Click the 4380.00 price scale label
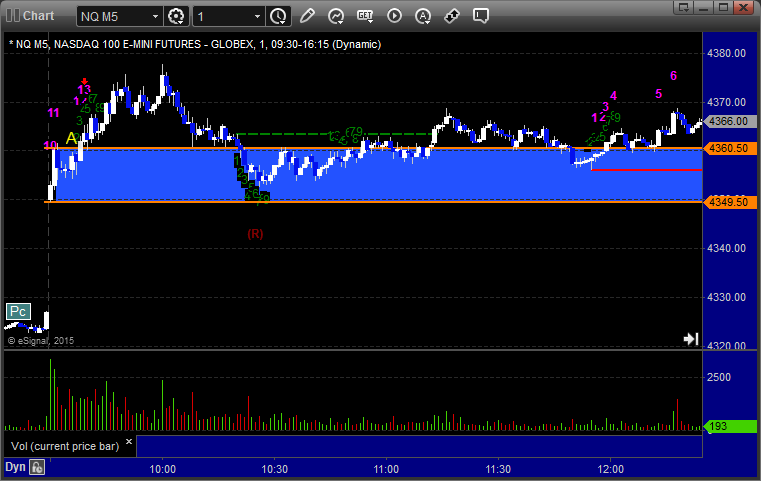 click(727, 53)
